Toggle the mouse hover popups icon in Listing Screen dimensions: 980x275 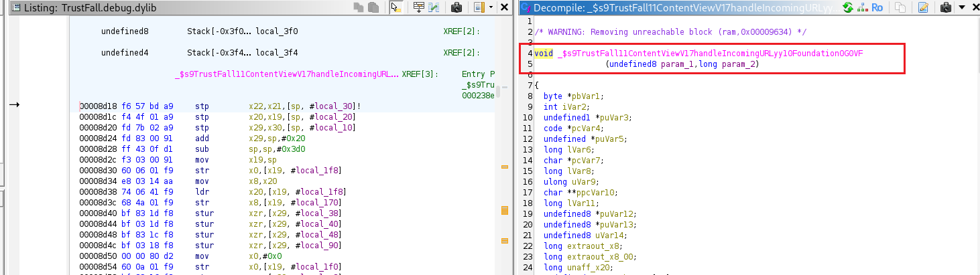[x=395, y=7]
